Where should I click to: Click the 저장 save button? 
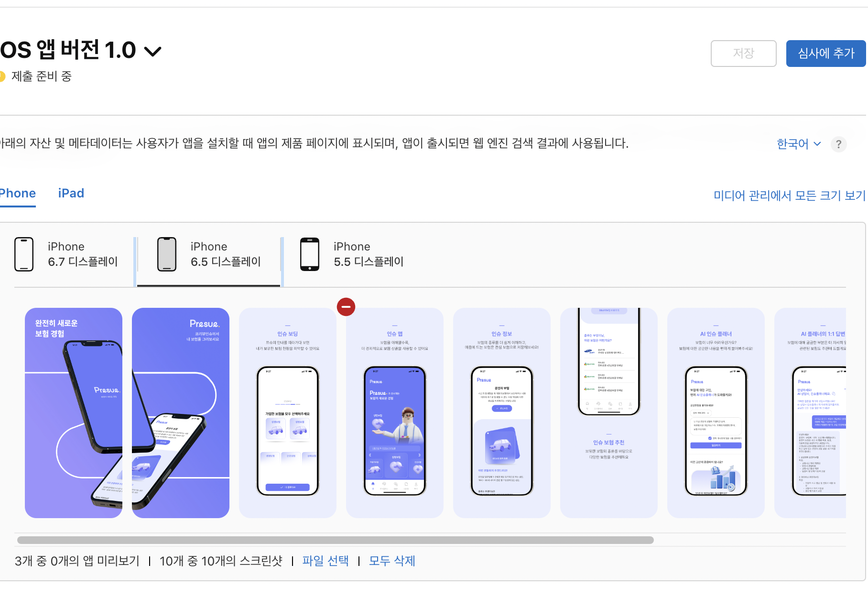point(743,53)
